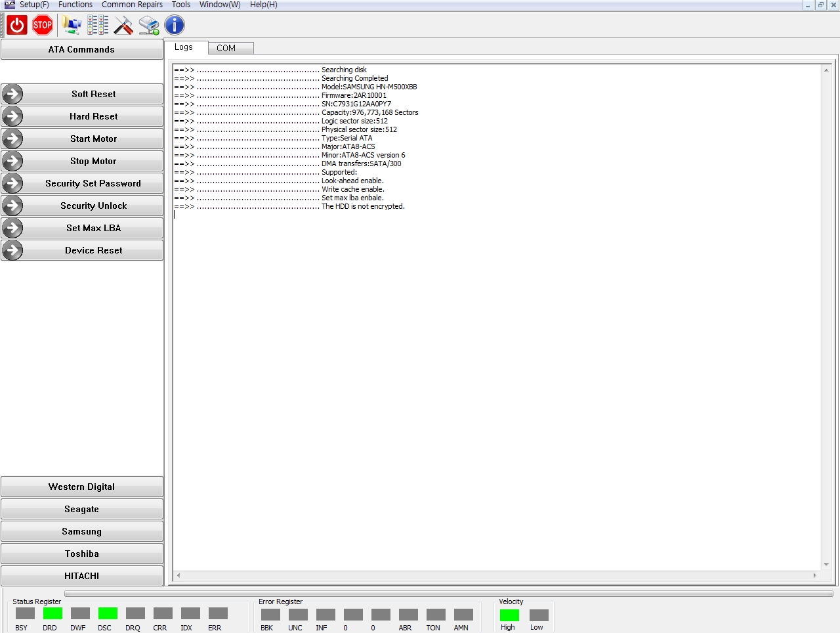Click the Security Unlock button
The width and height of the screenshot is (840, 633).
tap(82, 206)
